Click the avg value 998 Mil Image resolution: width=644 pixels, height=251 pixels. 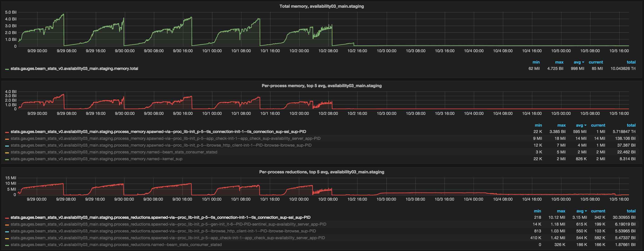577,69
